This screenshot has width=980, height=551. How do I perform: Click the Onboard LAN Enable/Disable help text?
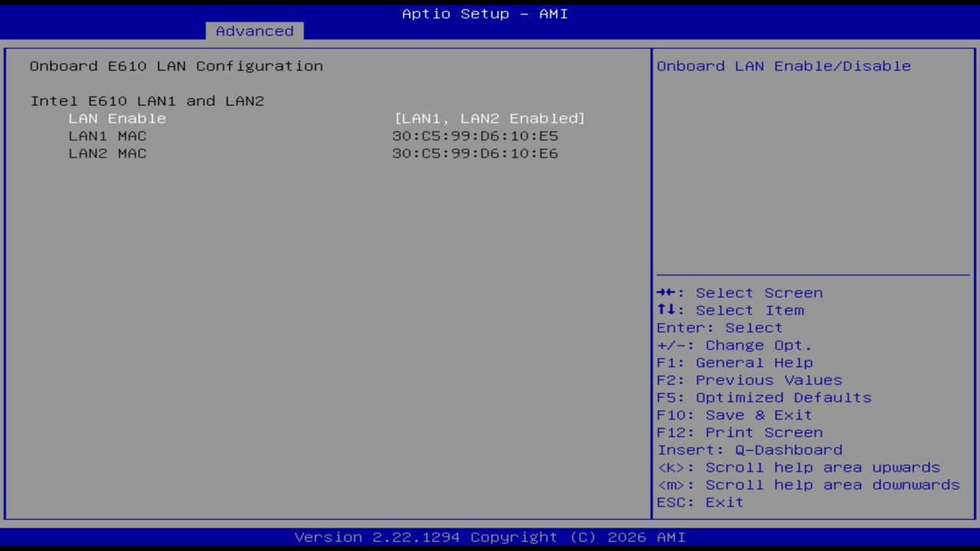click(x=784, y=66)
